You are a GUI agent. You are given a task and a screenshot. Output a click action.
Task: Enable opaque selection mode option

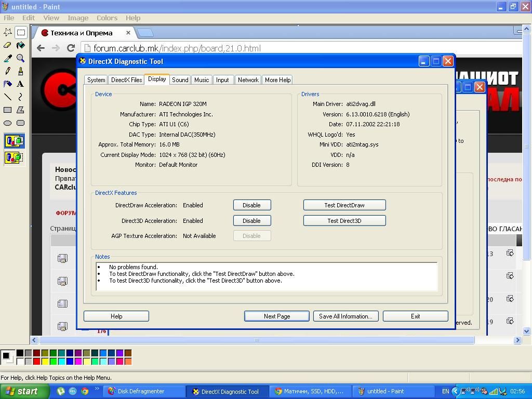coord(15,141)
